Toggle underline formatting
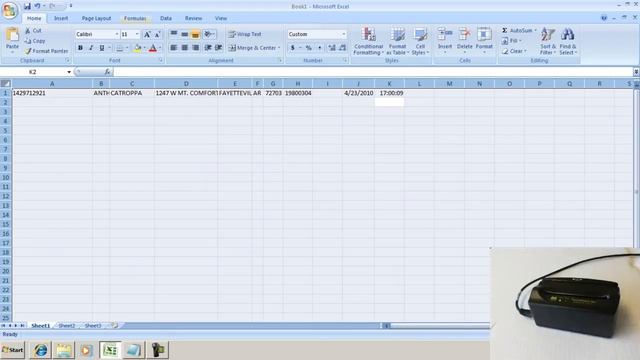 pyautogui.click(x=102, y=48)
